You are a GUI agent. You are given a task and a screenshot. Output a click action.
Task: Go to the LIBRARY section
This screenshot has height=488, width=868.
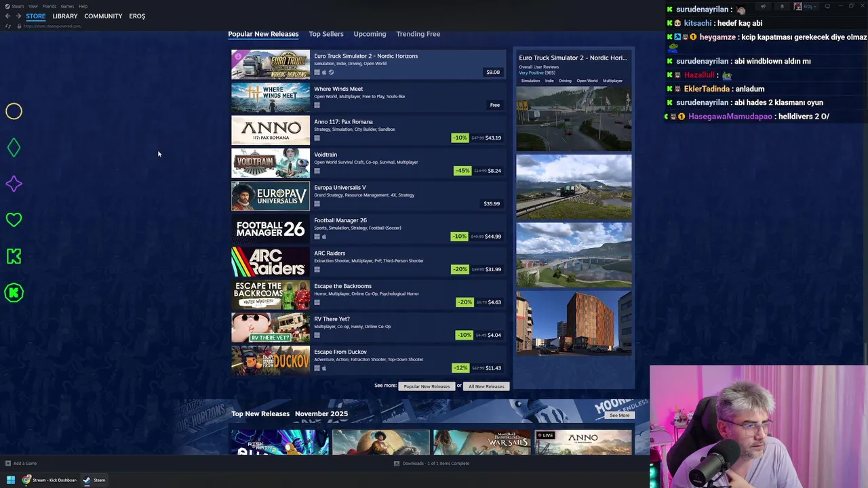[65, 16]
